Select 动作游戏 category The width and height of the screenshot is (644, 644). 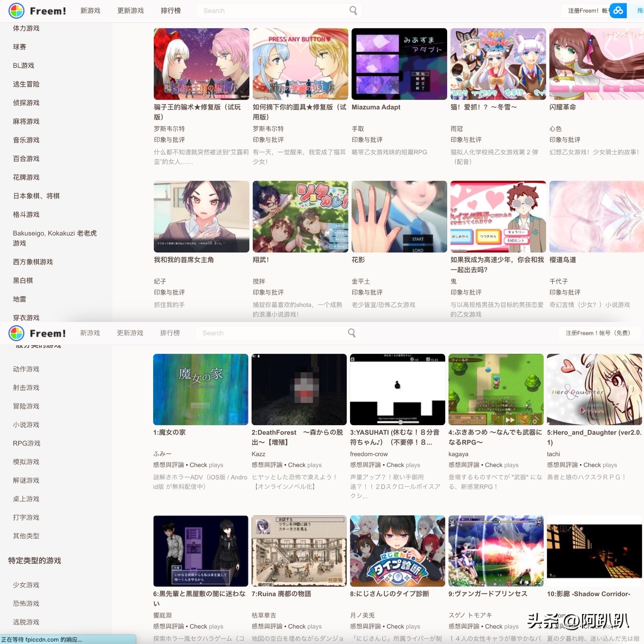pyautogui.click(x=26, y=369)
